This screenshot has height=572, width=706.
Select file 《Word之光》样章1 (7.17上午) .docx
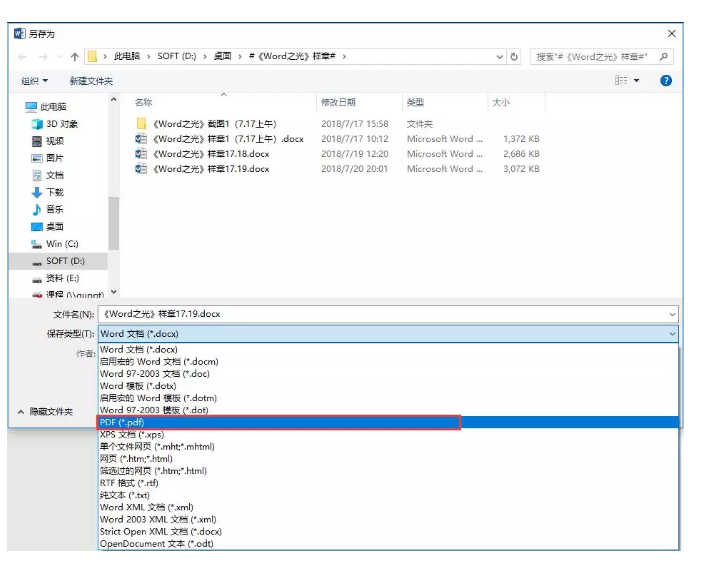coord(220,139)
